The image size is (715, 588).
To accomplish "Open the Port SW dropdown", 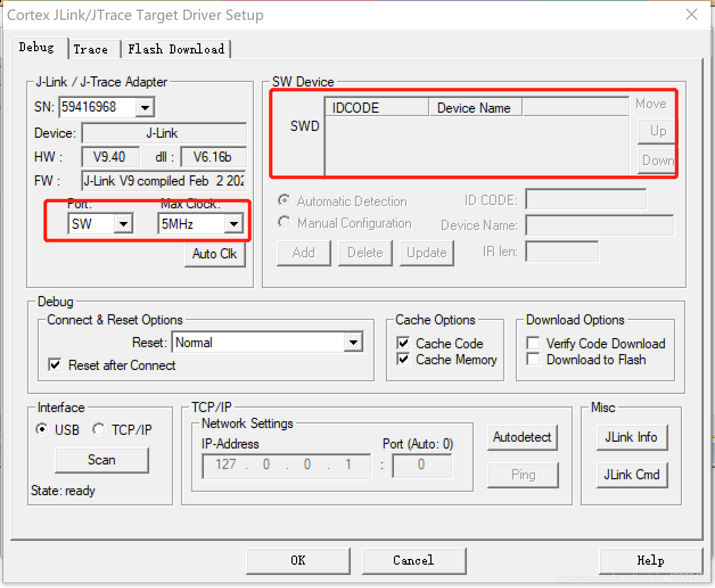I will [x=123, y=224].
